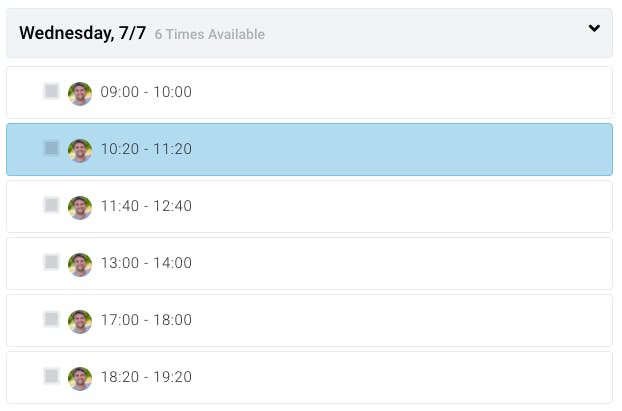622x411 pixels.
Task: Click avatar icon beside 18:20 - 19:20
Action: [80, 379]
